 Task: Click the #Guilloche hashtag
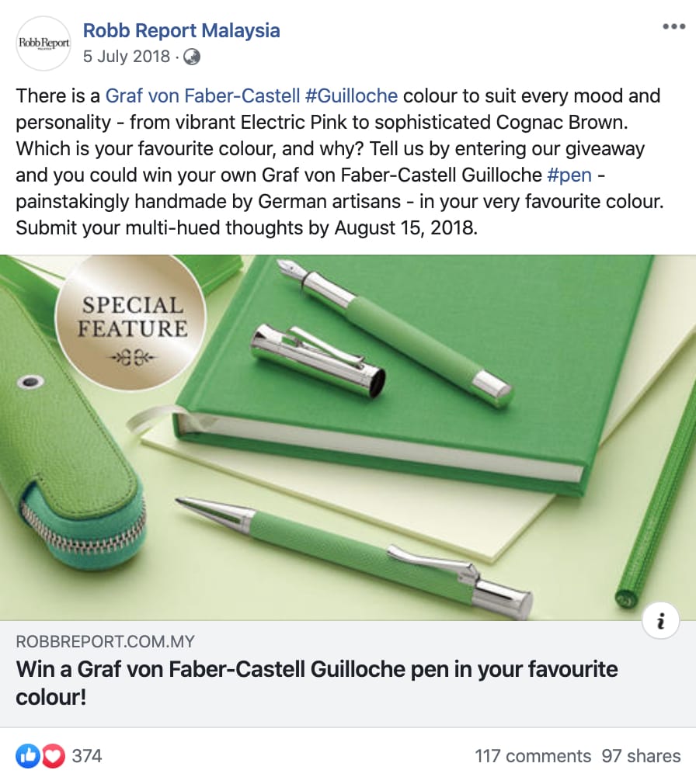[351, 95]
